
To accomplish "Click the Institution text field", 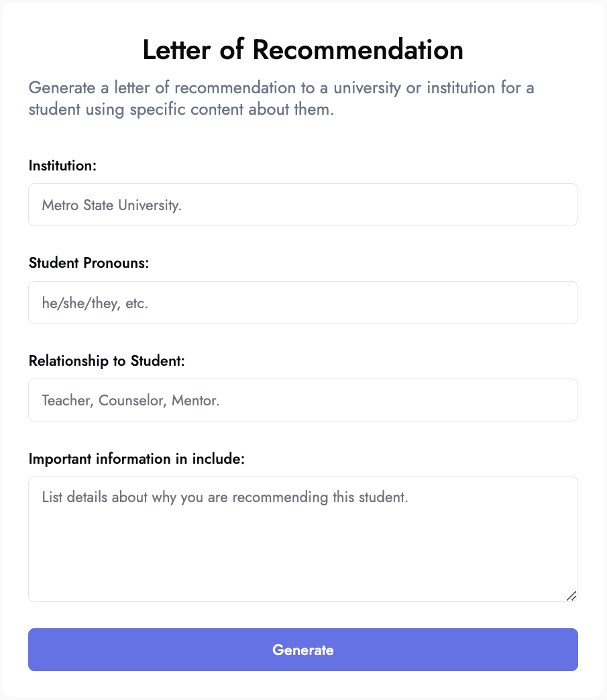I will point(303,205).
